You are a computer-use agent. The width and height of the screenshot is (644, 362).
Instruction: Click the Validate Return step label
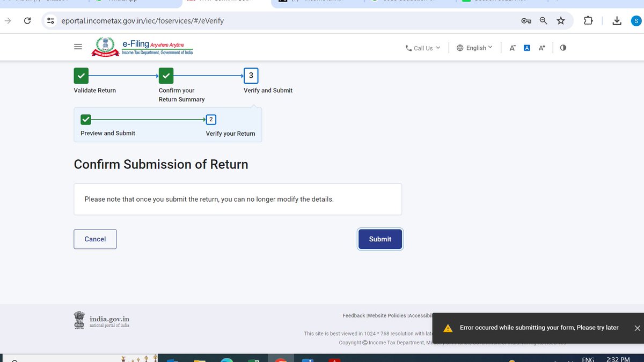95,91
